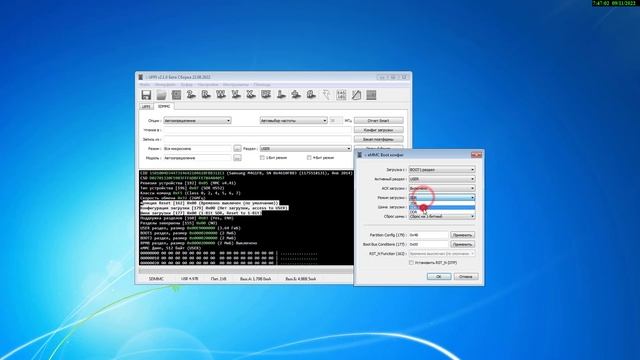Click the system clock in the top-right corner
This screenshot has width=640, height=360.
(x=614, y=3)
